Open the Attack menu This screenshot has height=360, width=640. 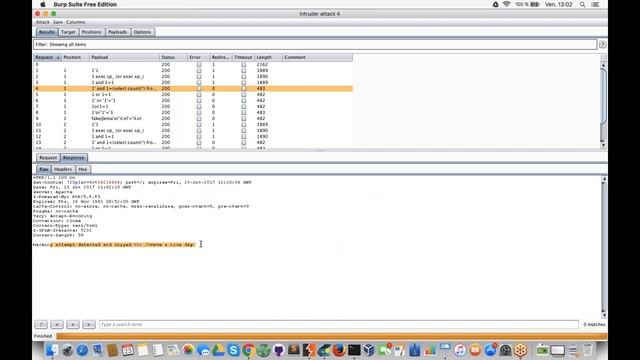click(42, 22)
